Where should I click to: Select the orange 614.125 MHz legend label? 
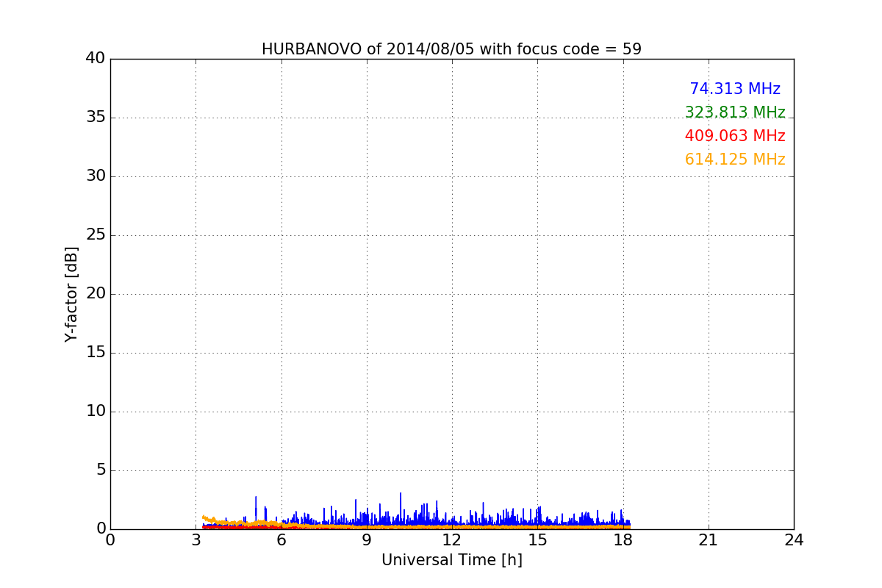coord(735,159)
